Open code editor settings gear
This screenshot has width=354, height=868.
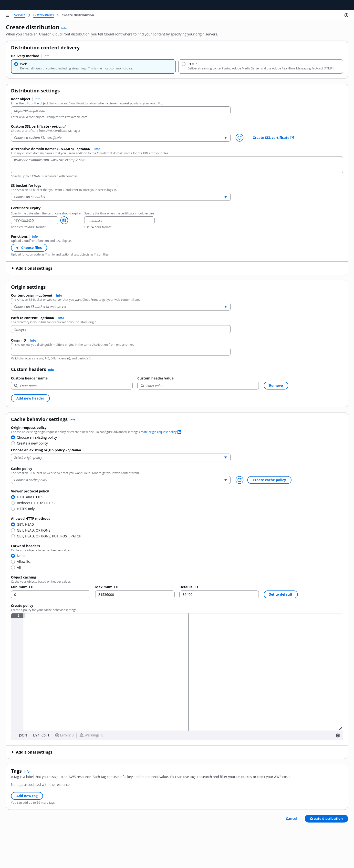pos(337,735)
